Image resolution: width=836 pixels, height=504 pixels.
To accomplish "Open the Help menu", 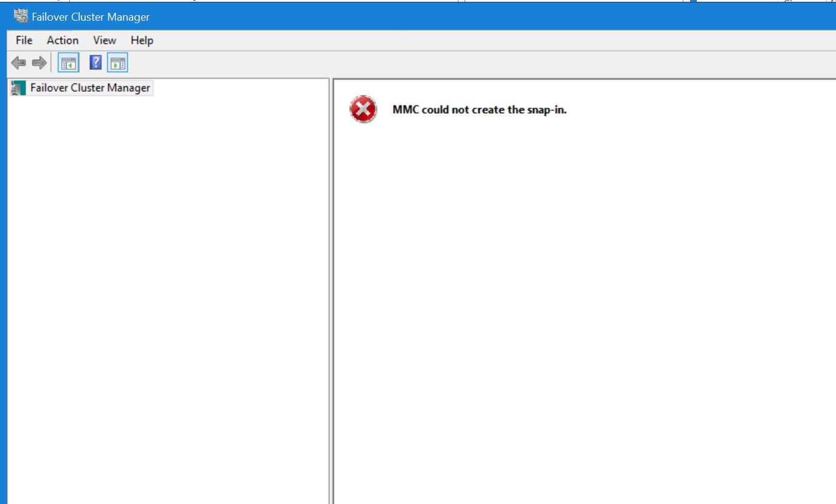I will coord(142,40).
